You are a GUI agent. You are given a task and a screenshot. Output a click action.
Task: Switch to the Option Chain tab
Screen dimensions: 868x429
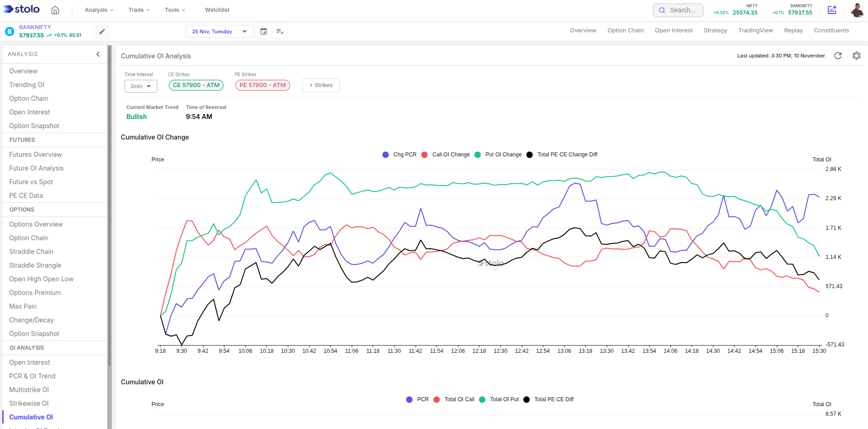(x=625, y=30)
